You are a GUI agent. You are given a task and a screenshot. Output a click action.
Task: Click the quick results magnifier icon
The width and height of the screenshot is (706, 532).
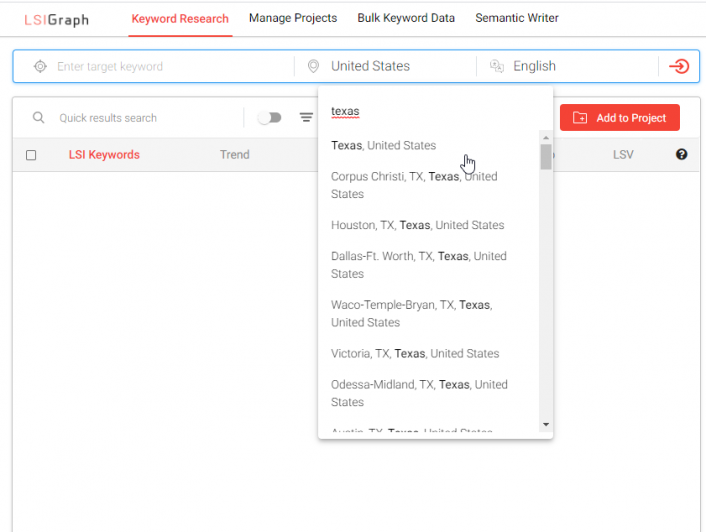tap(39, 118)
